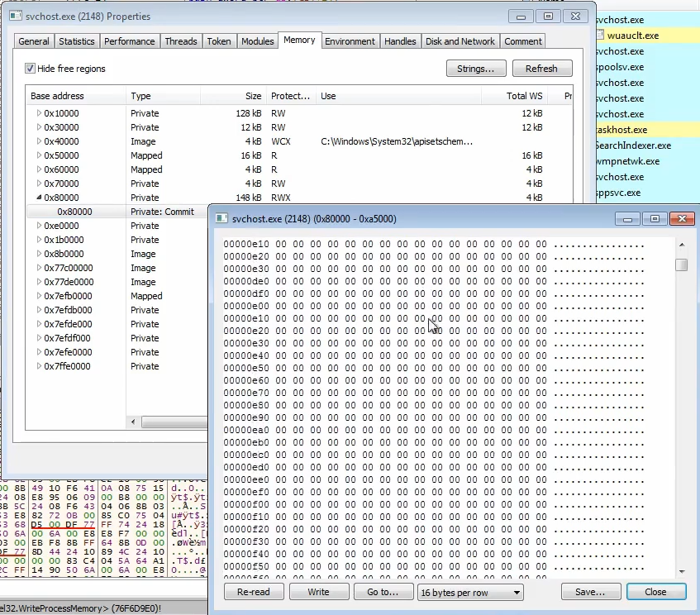Click the Refresh button

tap(541, 69)
